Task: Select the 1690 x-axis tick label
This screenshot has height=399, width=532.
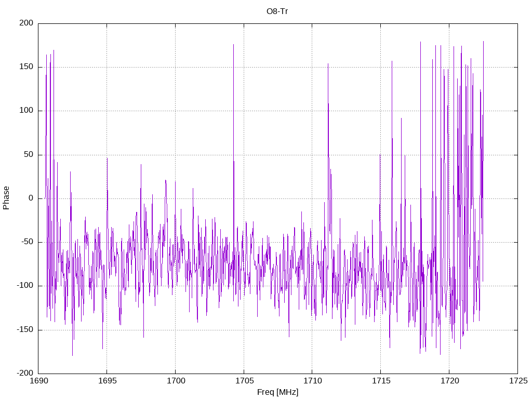Action: click(x=39, y=381)
